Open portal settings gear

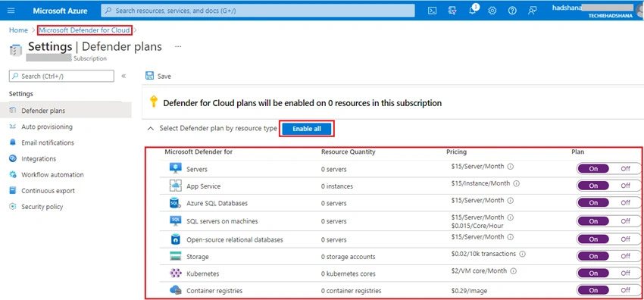(492, 11)
